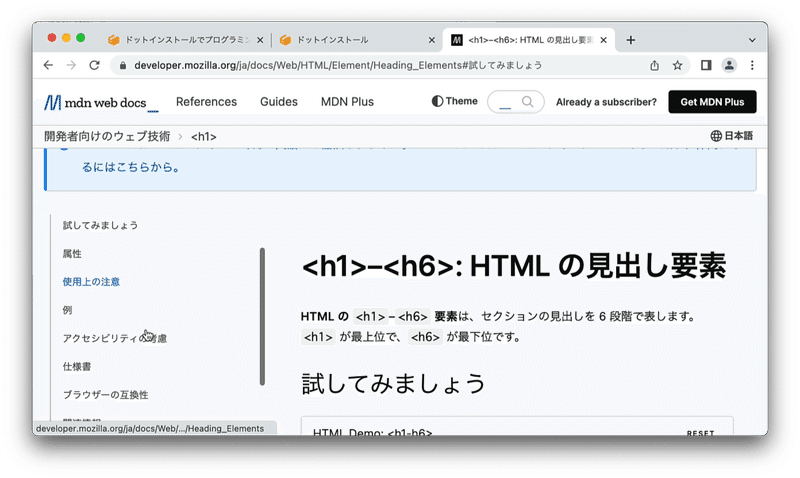
Task: Click the padlock site info icon
Action: [x=122, y=65]
